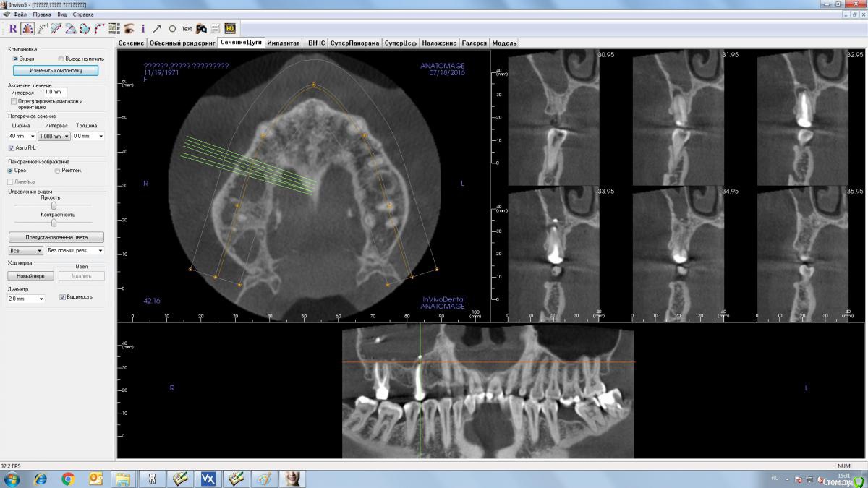Click the purple R reset view icon
Image resolution: width=868 pixels, height=488 pixels.
12,29
